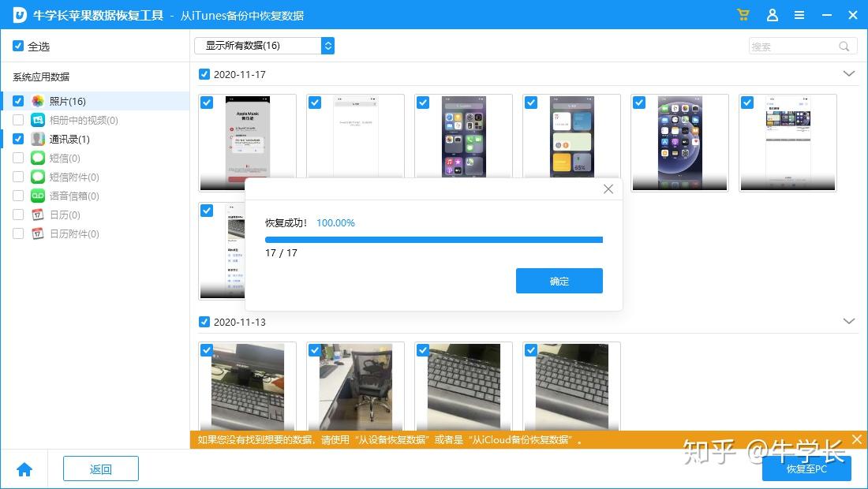Image resolution: width=868 pixels, height=489 pixels.
Task: Toggle the 全选 select-all checkbox
Action: [17, 46]
